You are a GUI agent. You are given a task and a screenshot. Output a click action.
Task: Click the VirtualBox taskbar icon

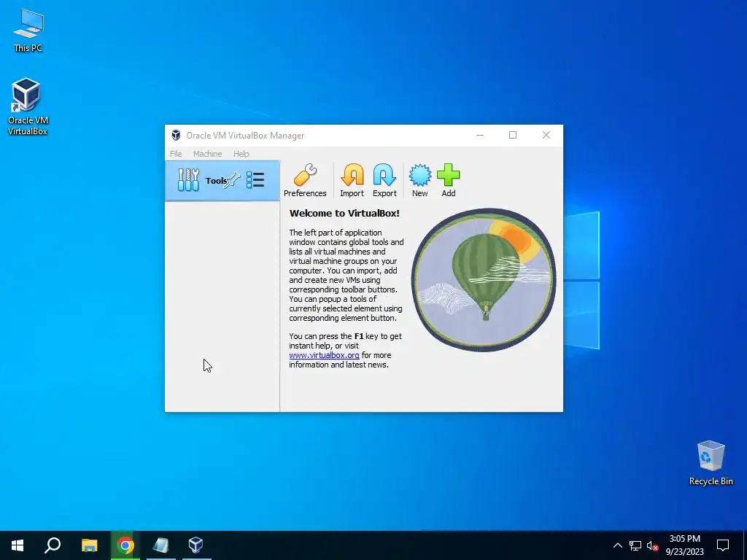tap(196, 545)
